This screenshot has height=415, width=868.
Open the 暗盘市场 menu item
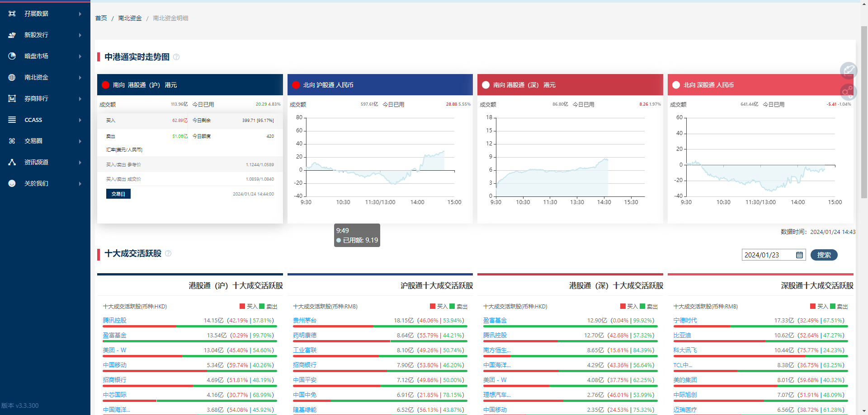click(x=45, y=56)
